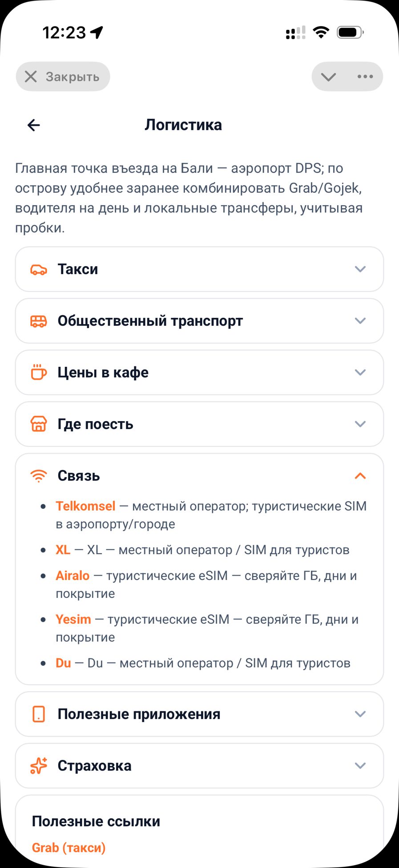Click the phone icon for Полезные приложения
Image resolution: width=399 pixels, height=868 pixels.
coord(39,714)
